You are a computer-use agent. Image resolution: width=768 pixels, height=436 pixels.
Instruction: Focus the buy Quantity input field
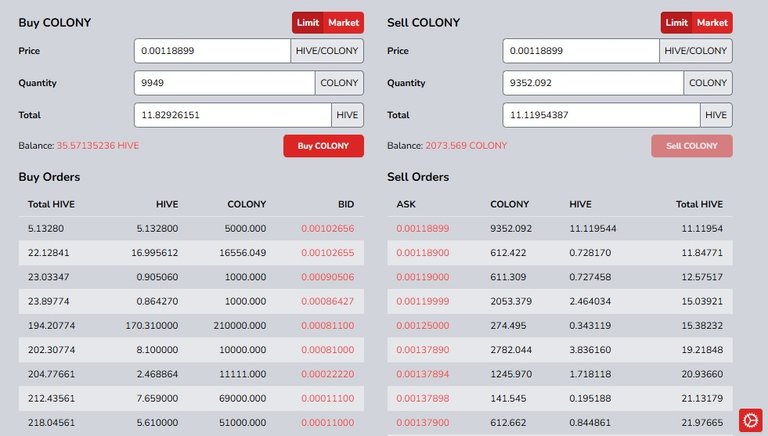pos(224,83)
